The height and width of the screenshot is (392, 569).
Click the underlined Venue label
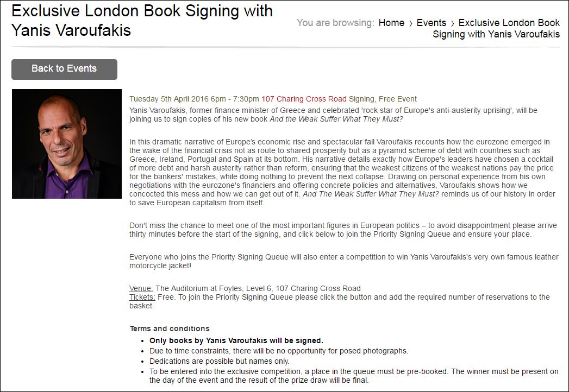click(x=141, y=288)
